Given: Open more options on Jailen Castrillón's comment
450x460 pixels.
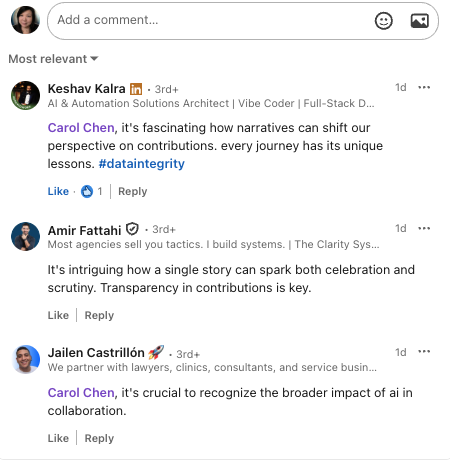Looking at the screenshot, I should [424, 352].
